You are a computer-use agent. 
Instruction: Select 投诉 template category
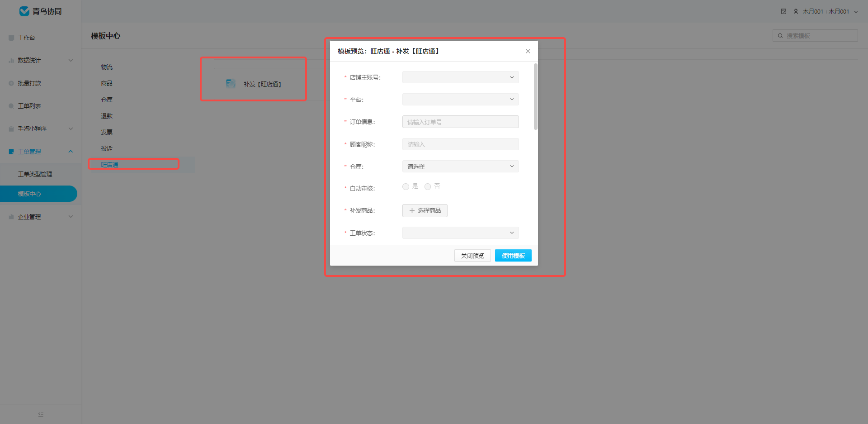click(x=107, y=148)
